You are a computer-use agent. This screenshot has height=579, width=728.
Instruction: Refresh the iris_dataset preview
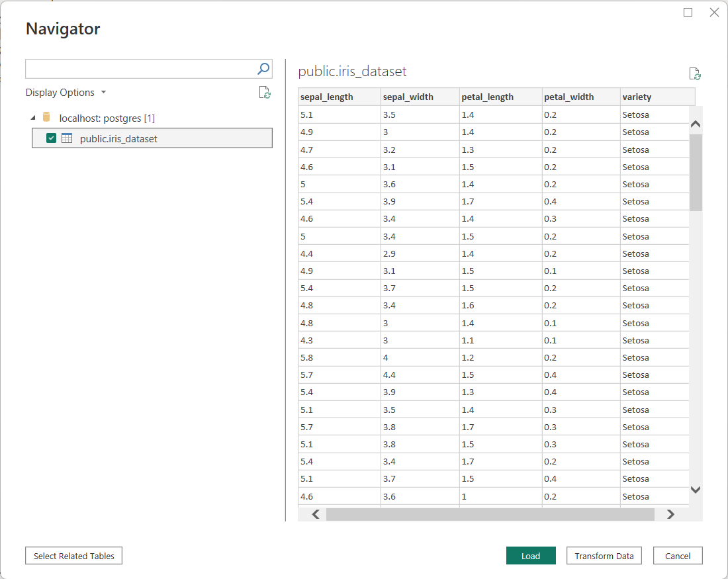pyautogui.click(x=694, y=73)
